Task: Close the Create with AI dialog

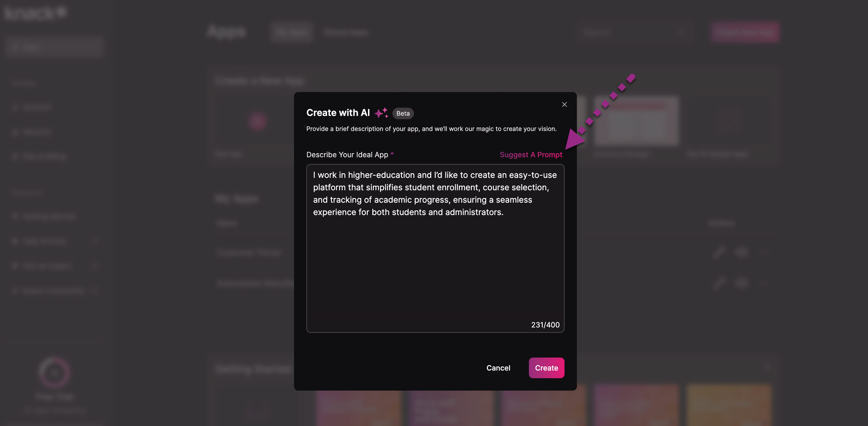Action: pyautogui.click(x=565, y=104)
